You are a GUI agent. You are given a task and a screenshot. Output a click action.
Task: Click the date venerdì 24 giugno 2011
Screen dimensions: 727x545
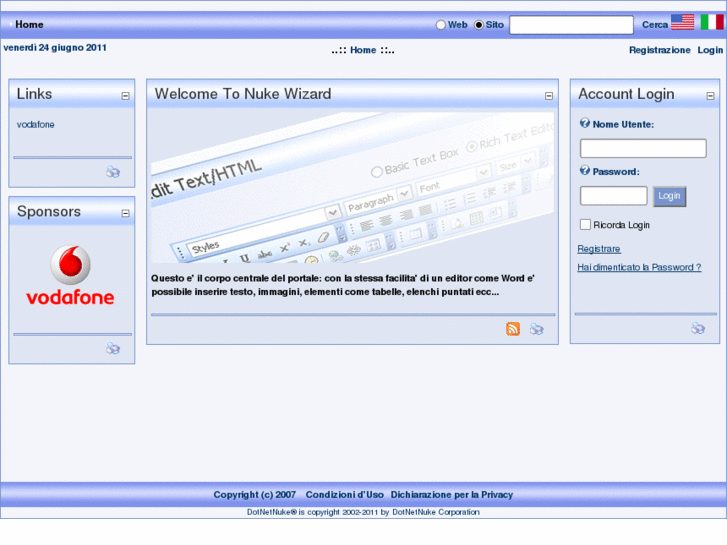pos(55,48)
